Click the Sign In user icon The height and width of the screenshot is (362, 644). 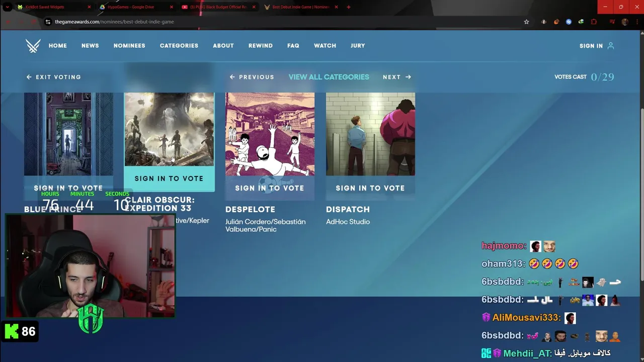click(x=611, y=46)
